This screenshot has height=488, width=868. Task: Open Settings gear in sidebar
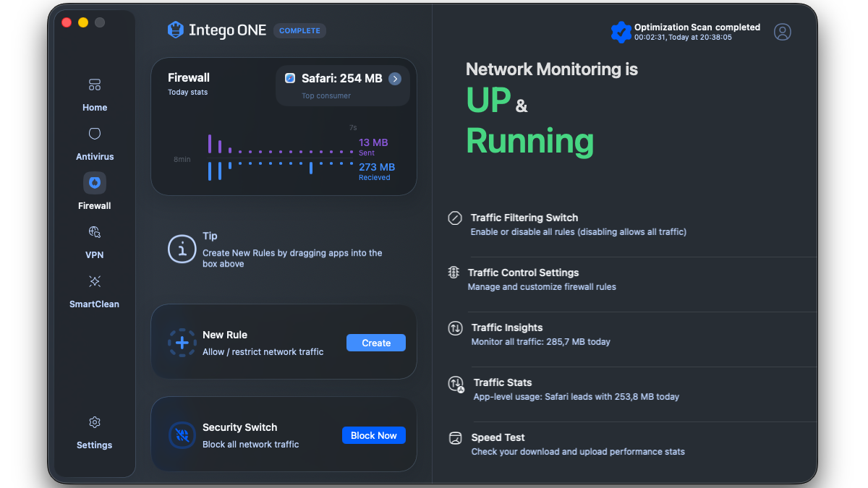(x=95, y=423)
